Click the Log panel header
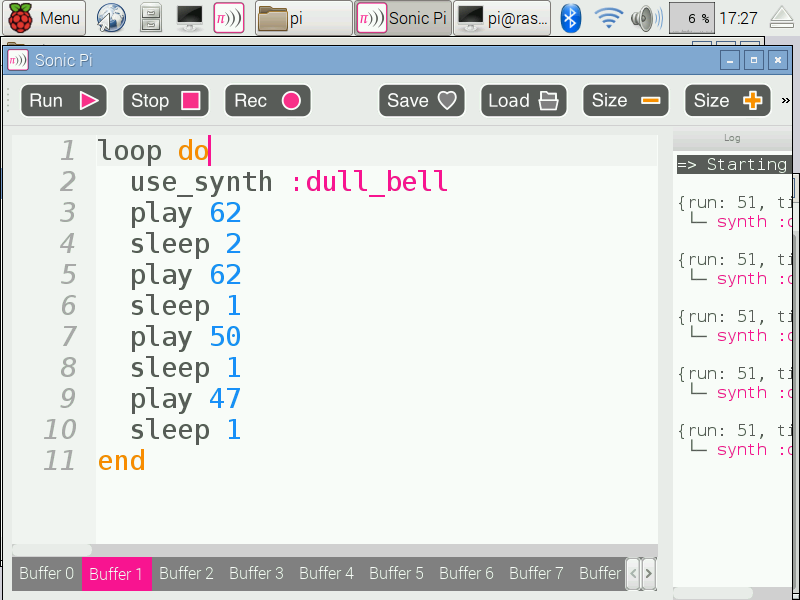Viewport: 800px width, 600px height. [x=732, y=138]
